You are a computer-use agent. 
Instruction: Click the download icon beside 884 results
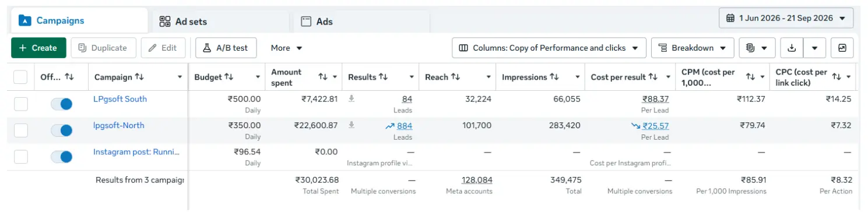pyautogui.click(x=352, y=125)
